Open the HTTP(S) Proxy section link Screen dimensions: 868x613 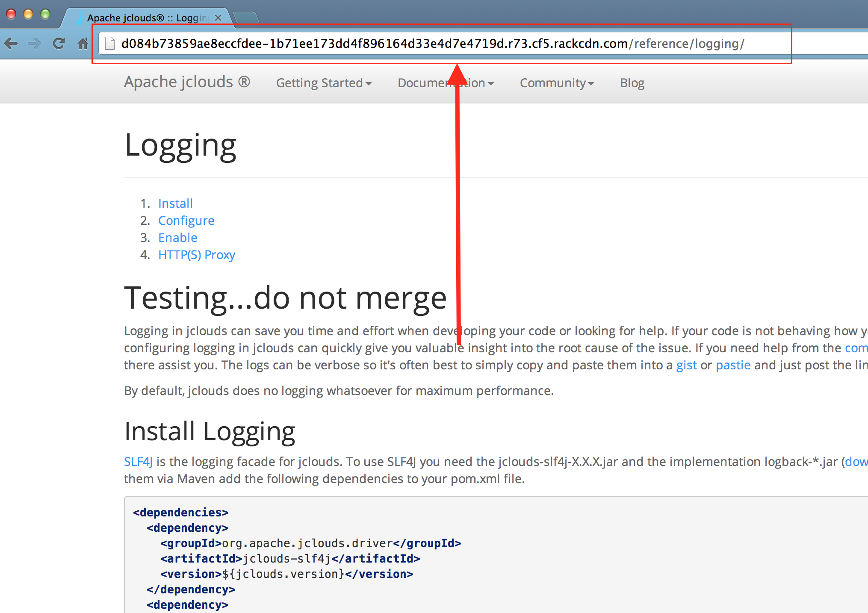click(x=196, y=255)
